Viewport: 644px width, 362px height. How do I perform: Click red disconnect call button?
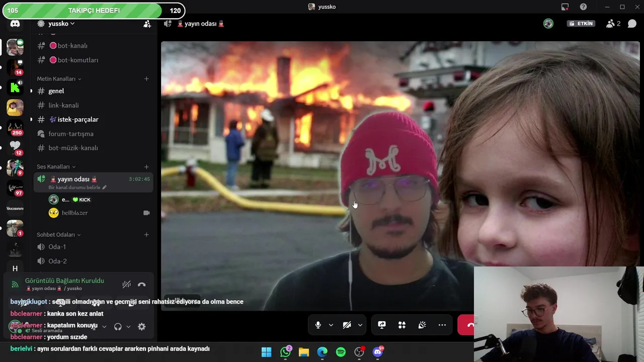pyautogui.click(x=466, y=325)
